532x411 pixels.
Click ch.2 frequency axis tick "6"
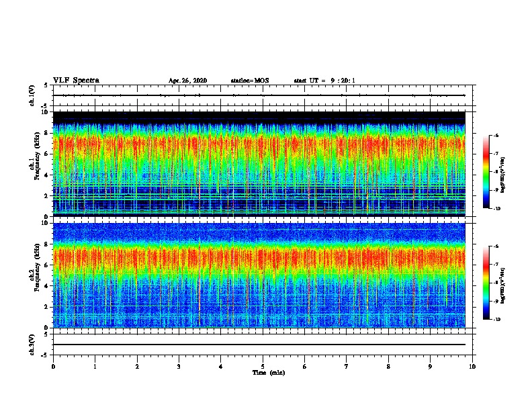[x=48, y=265]
